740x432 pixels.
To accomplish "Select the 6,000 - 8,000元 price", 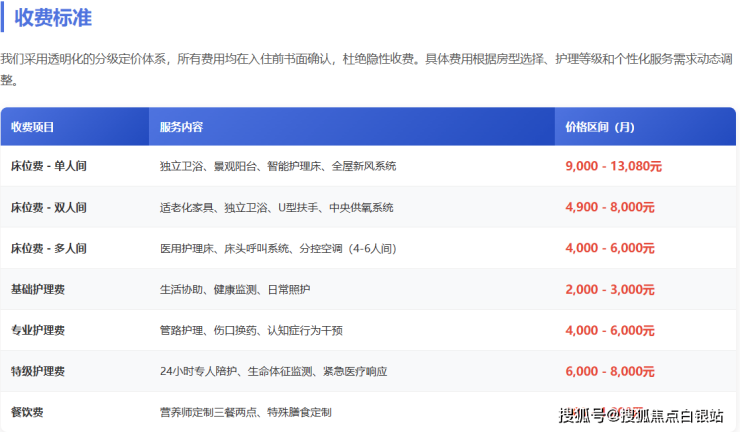I will pos(609,371).
